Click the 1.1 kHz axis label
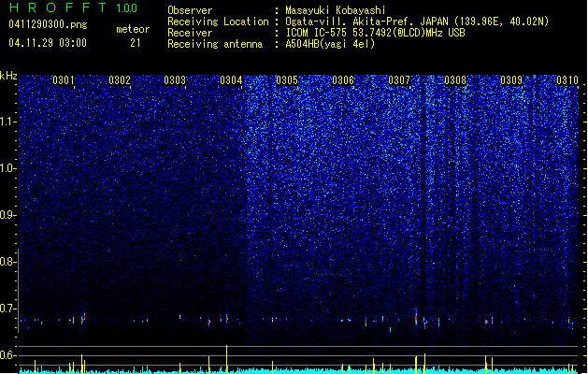This screenshot has height=374, width=588. (7, 122)
